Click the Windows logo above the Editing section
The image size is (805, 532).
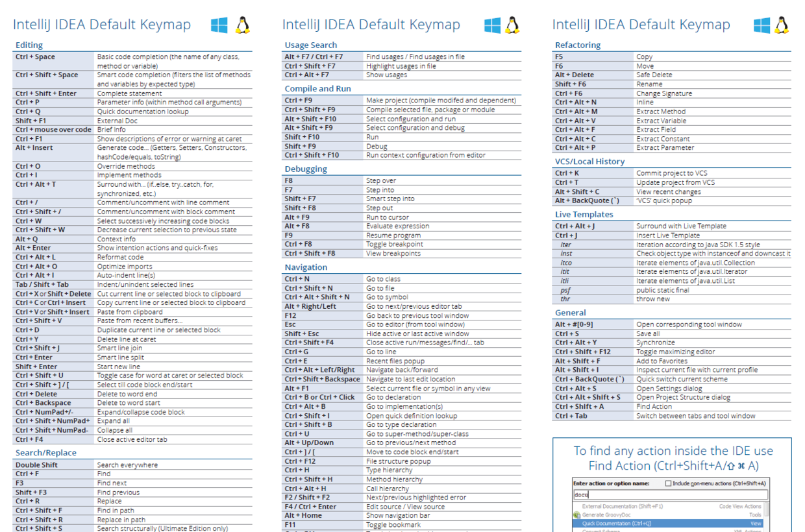pyautogui.click(x=219, y=25)
